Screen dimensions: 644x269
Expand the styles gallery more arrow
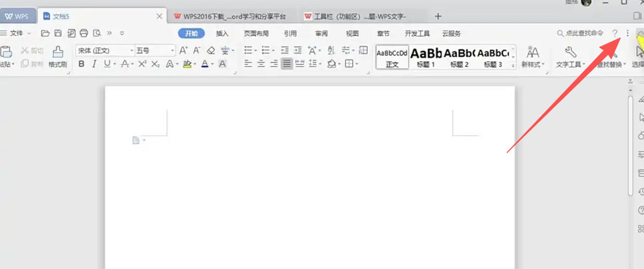coord(513,65)
